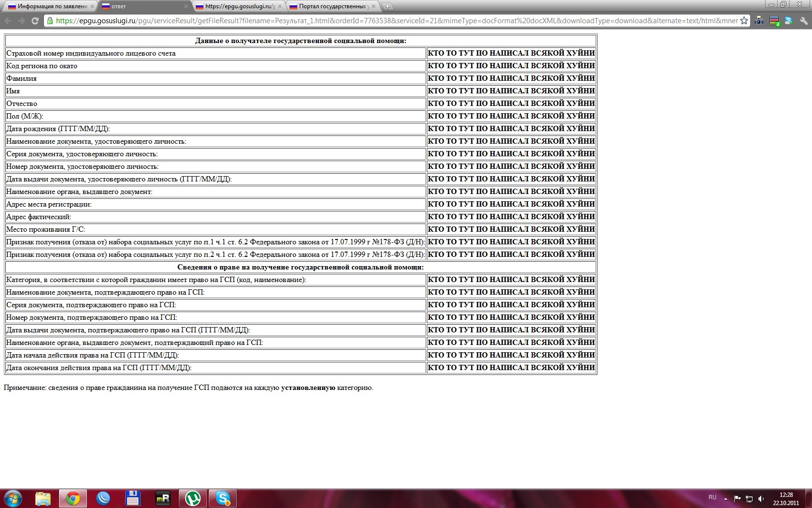Click the row label mentioning 'по п.2 ч.1'
Screen dimensions: 812x508
pos(216,254)
